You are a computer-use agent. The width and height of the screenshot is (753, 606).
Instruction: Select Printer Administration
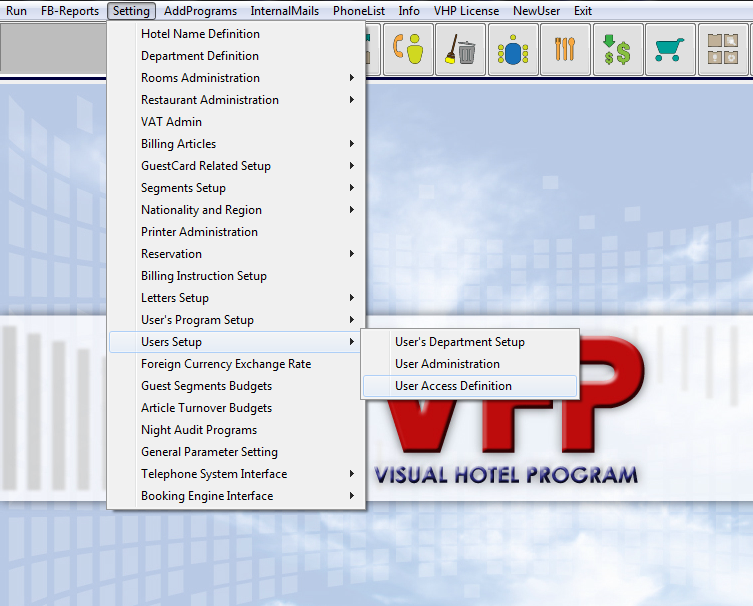pos(235,232)
